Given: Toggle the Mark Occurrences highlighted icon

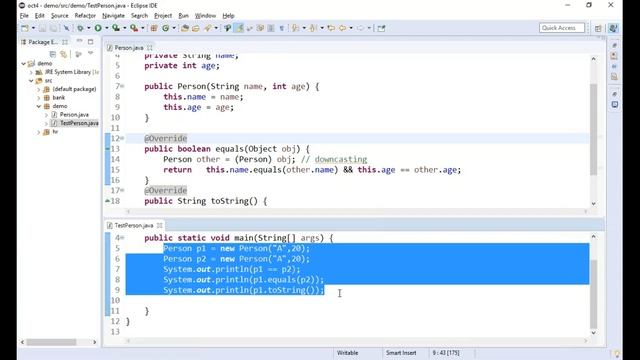Looking at the screenshot, I should click(x=239, y=28).
